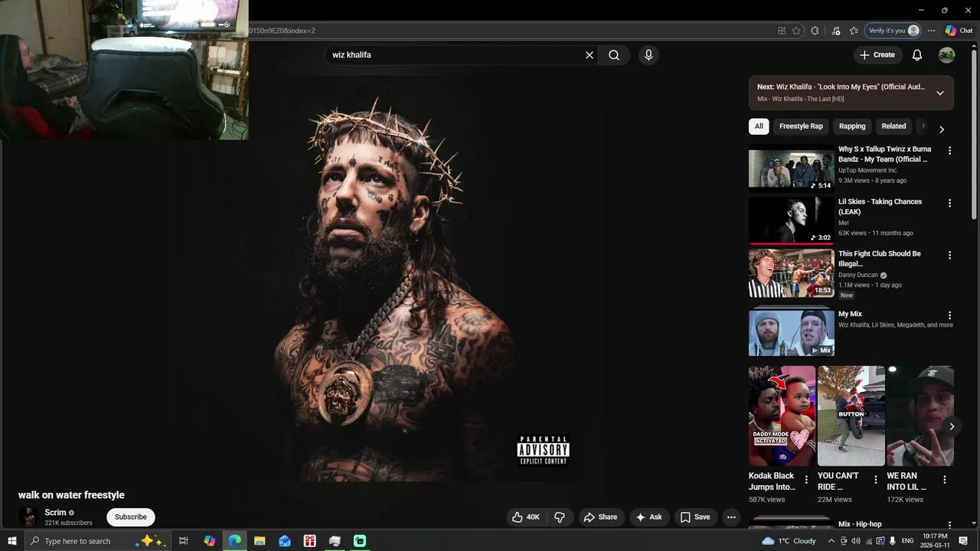980x551 pixels.
Task: Open volume control in system tray
Action: click(x=856, y=541)
